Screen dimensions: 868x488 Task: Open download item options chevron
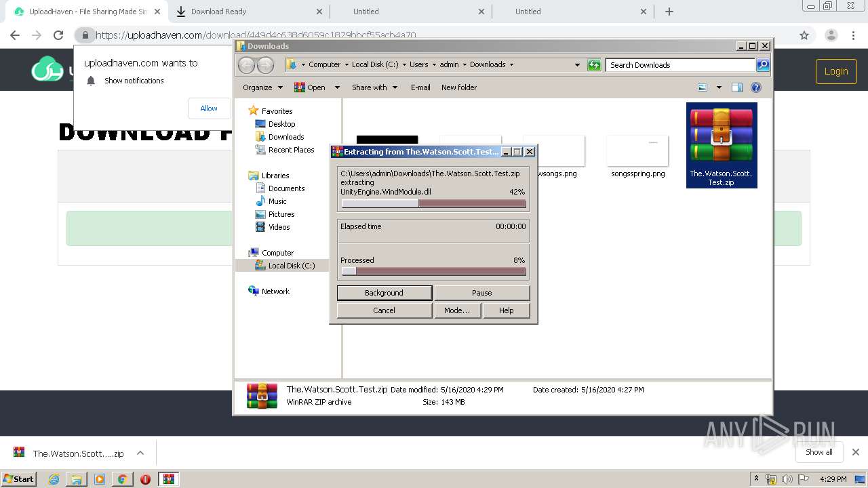click(x=140, y=453)
